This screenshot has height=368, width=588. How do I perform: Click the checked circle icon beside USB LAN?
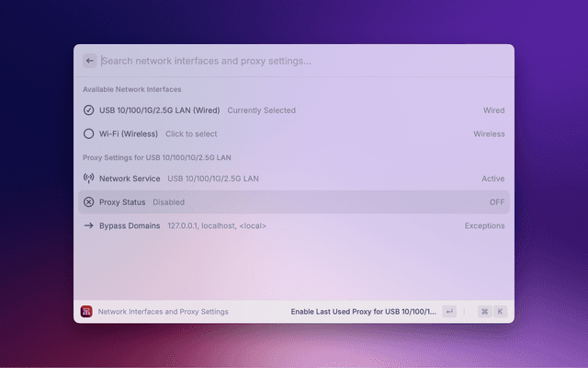coord(89,110)
